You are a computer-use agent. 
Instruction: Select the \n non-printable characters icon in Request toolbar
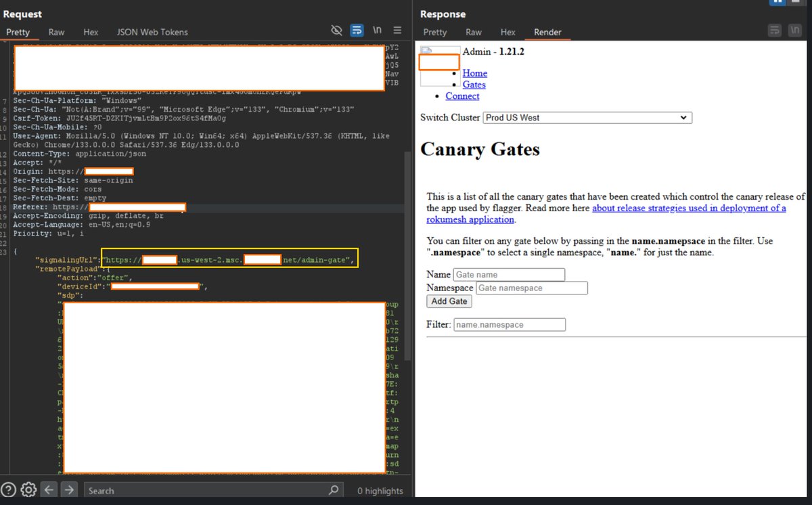click(377, 30)
